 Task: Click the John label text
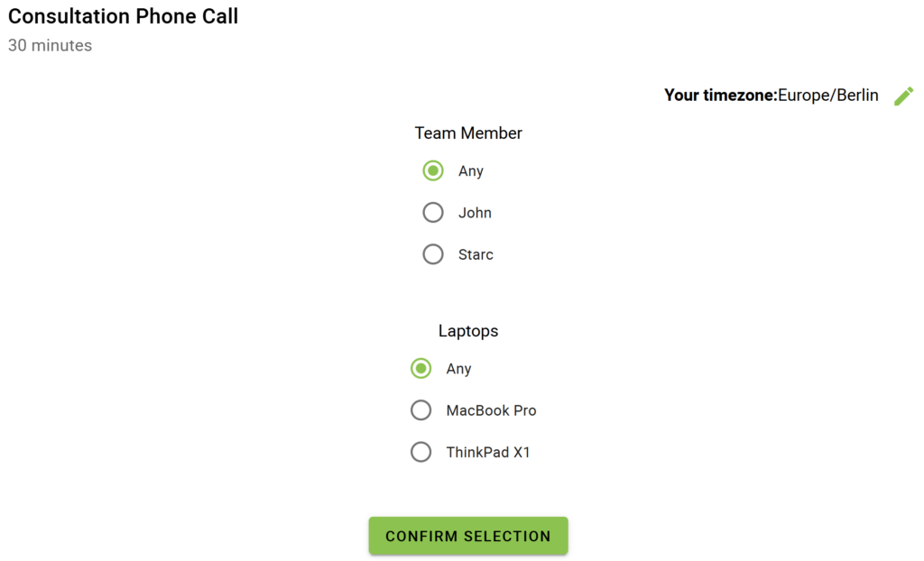pyautogui.click(x=475, y=213)
